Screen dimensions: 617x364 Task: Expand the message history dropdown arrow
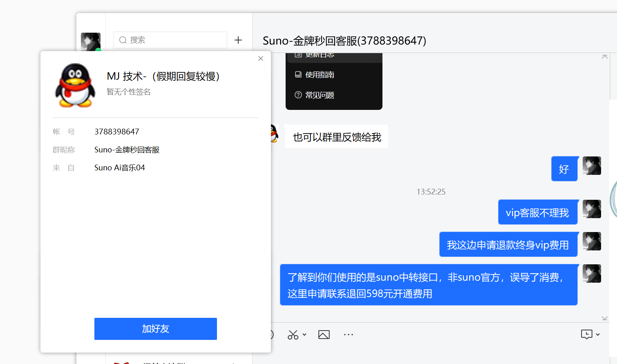[598, 335]
